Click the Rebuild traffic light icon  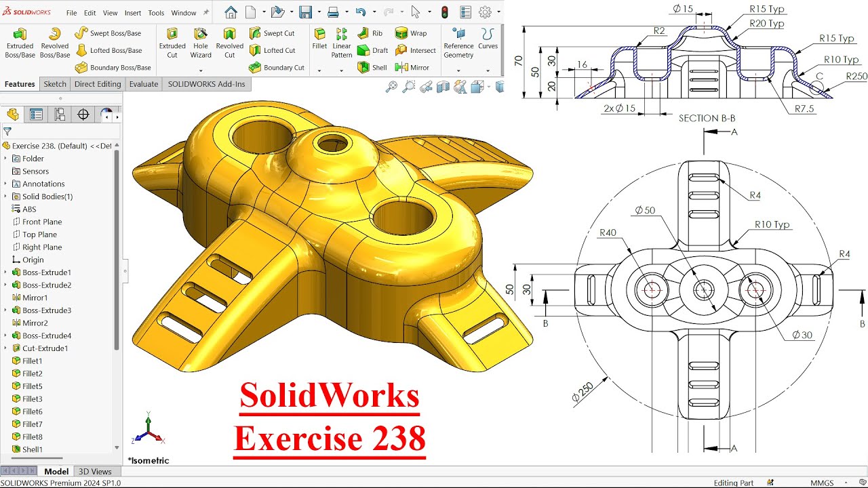(445, 12)
